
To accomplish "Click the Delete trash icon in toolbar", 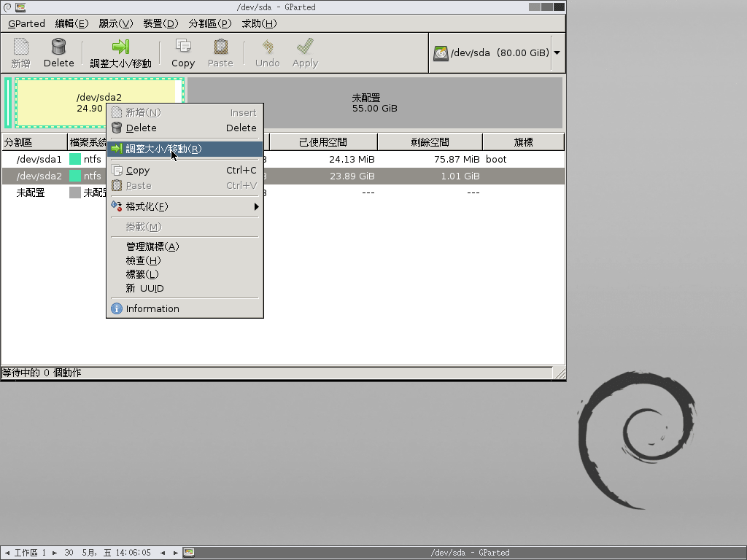I will pos(58,47).
